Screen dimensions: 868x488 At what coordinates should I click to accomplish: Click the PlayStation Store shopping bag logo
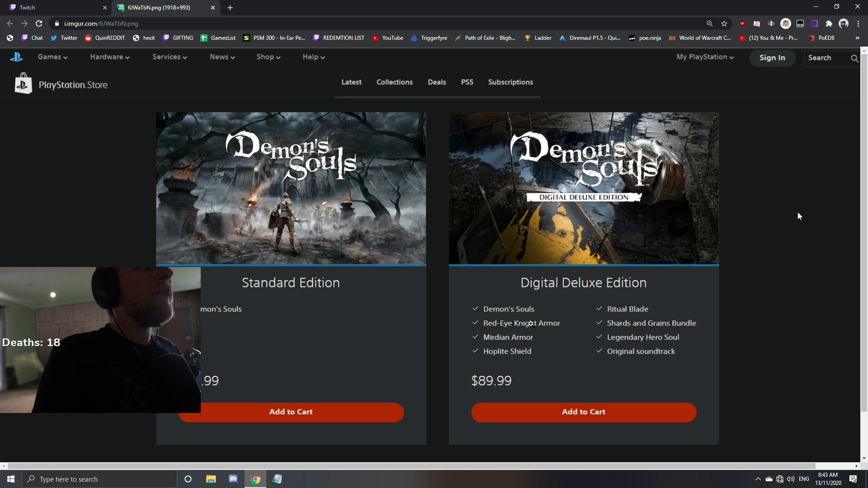23,84
